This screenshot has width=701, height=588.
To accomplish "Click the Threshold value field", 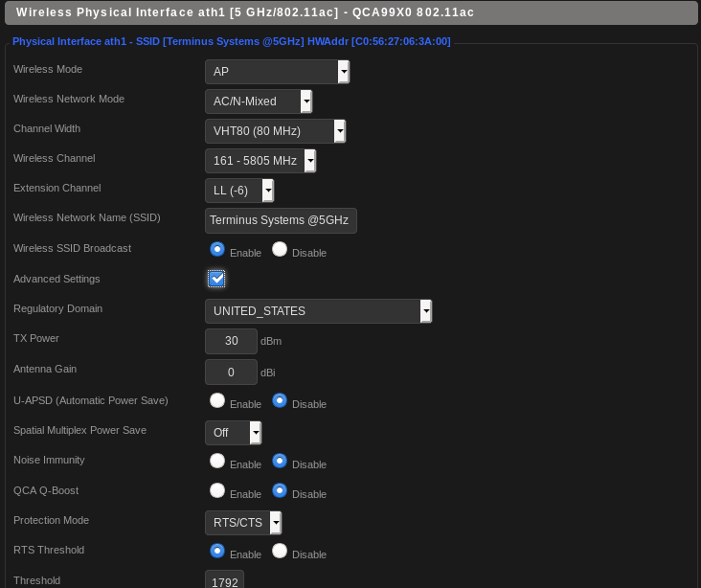I will tap(224, 580).
